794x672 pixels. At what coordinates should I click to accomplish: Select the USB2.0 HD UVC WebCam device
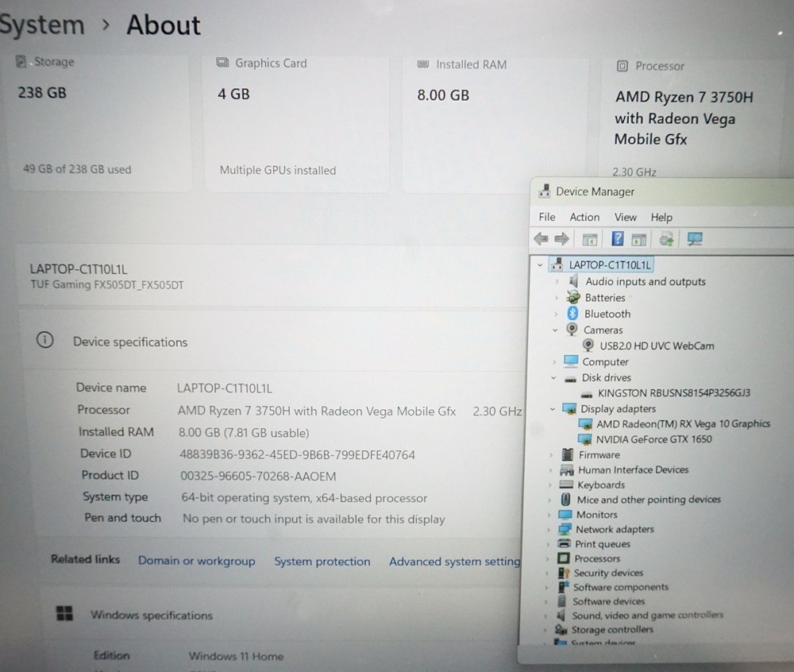click(657, 346)
